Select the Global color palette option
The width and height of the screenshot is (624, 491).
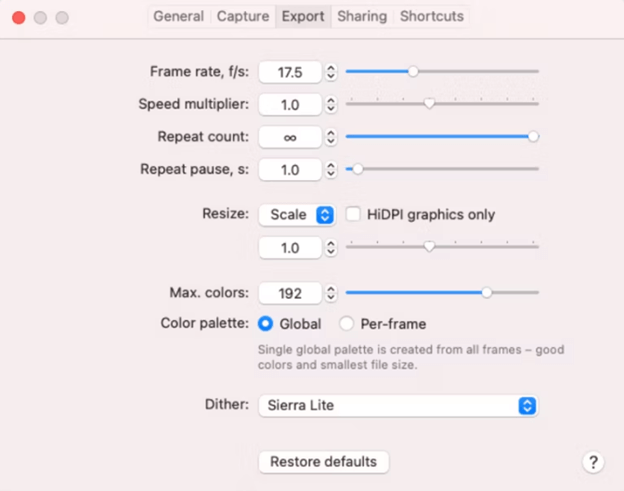pos(265,323)
